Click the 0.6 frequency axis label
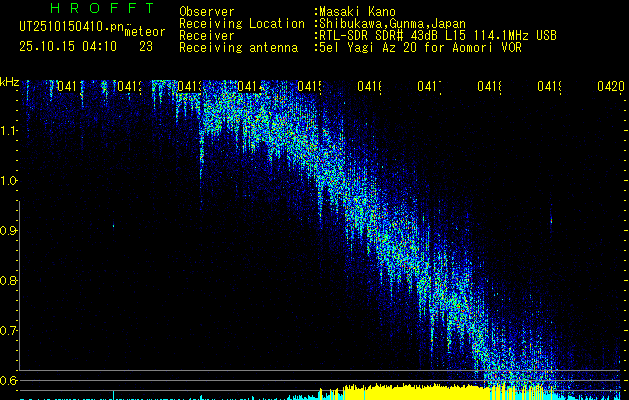 tap(10, 381)
